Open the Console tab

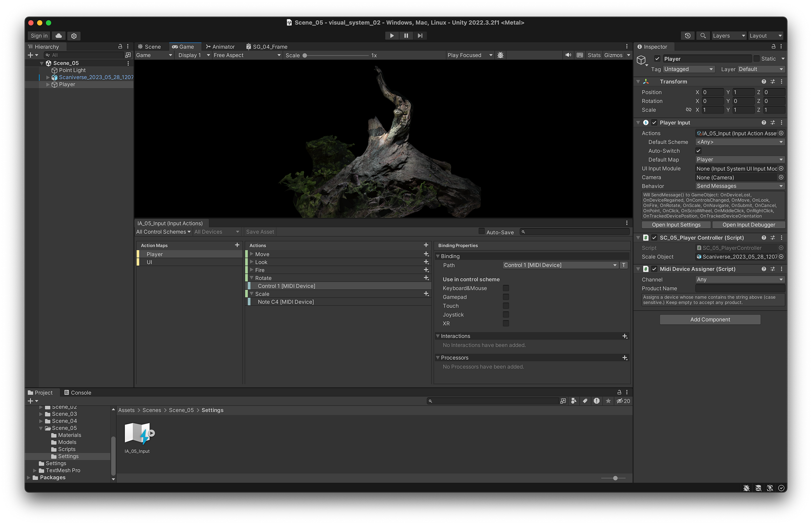[78, 392]
